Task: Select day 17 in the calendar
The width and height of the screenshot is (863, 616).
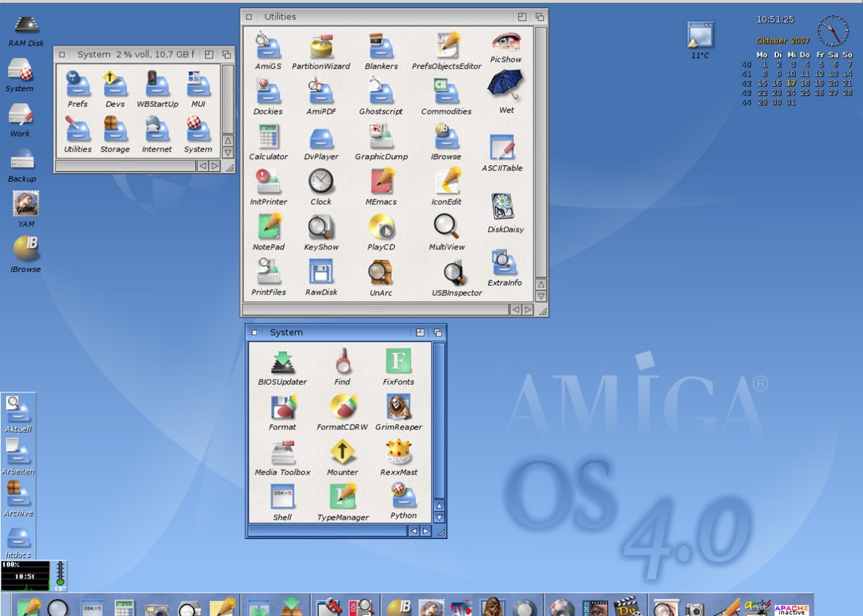Action: [791, 84]
